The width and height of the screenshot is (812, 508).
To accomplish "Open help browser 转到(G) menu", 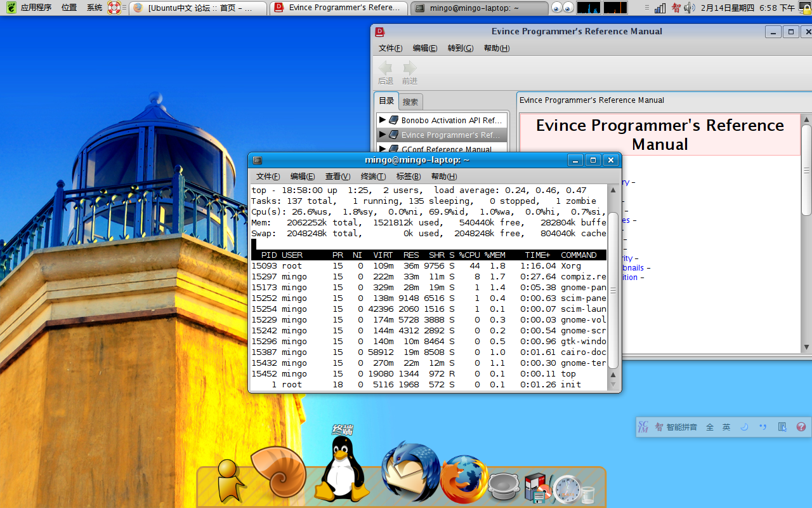I will click(x=460, y=48).
